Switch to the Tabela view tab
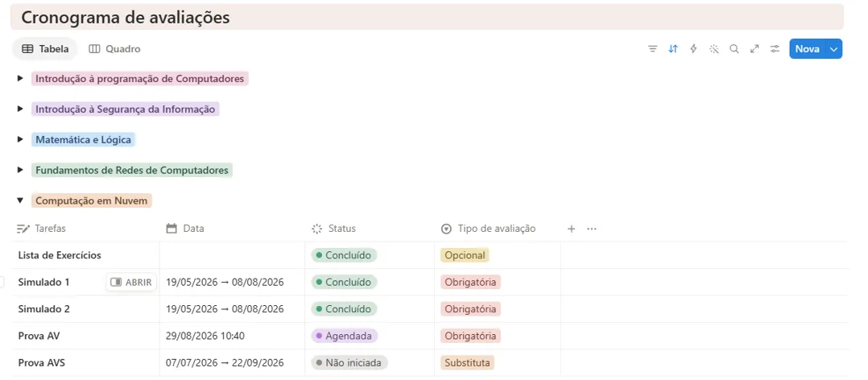868x380 pixels. pyautogui.click(x=45, y=48)
